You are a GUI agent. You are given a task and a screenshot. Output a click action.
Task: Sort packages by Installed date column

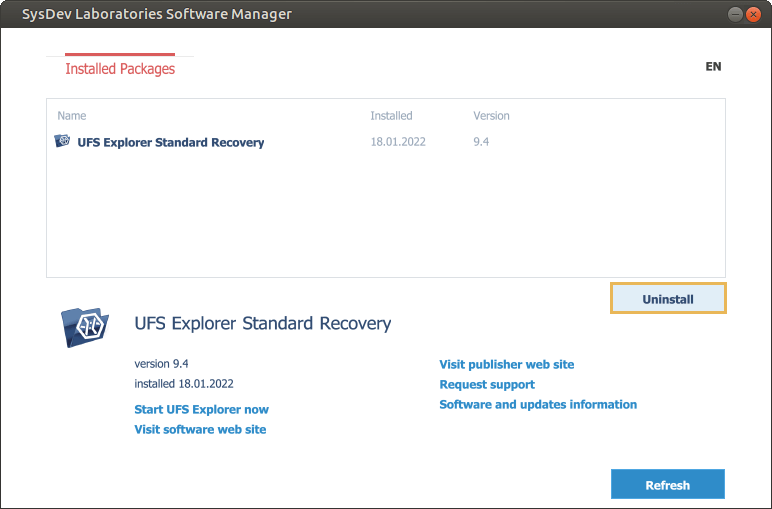391,116
